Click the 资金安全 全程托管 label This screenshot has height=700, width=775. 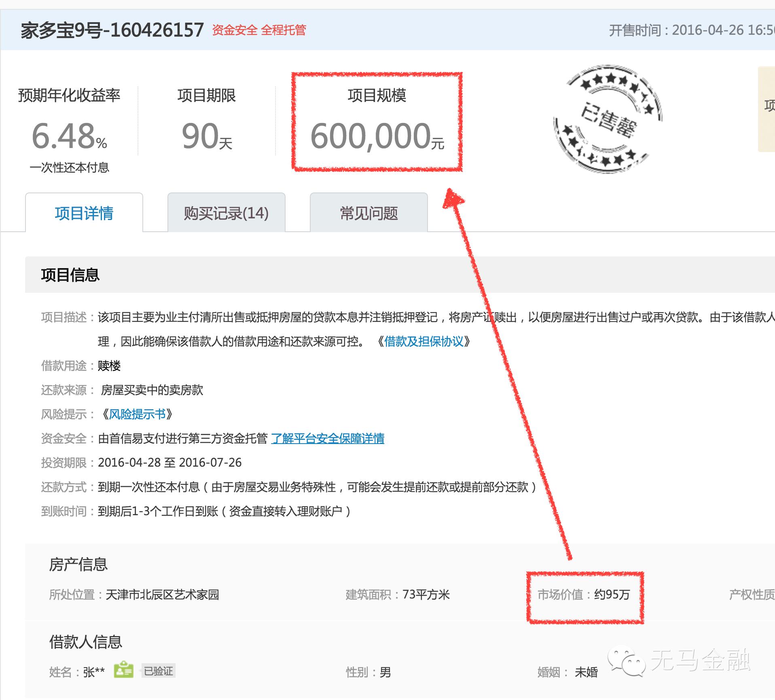pyautogui.click(x=259, y=30)
